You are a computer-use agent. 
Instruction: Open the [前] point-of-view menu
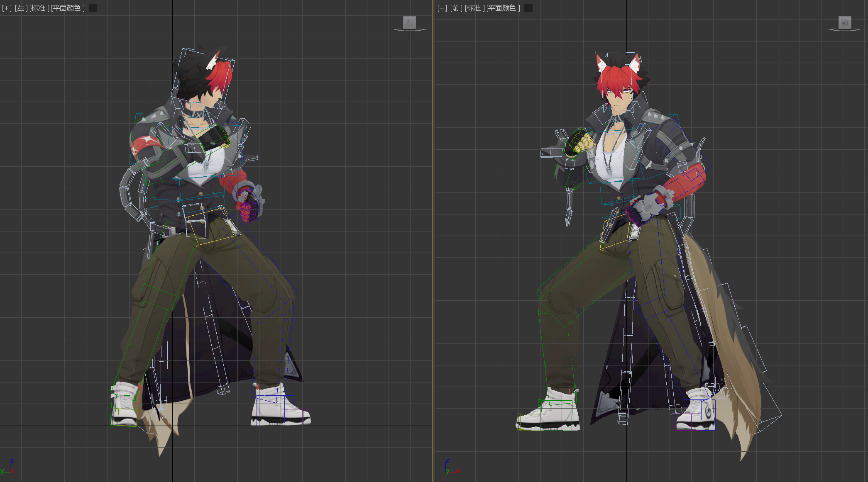455,8
